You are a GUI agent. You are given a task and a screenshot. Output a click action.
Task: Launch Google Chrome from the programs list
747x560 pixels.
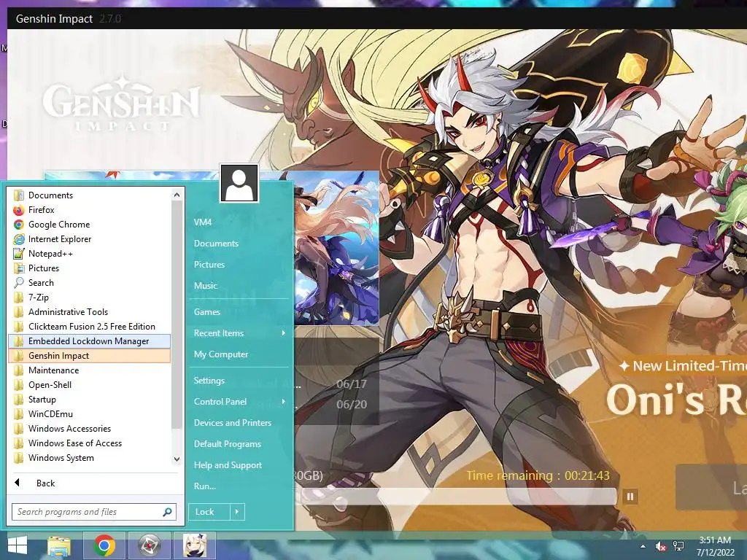[89, 225]
